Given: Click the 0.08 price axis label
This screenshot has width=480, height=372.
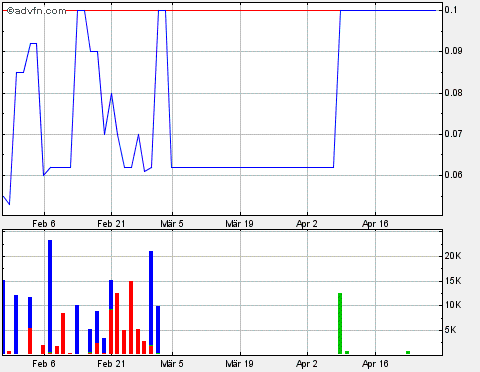Looking at the screenshot, I should point(454,93).
